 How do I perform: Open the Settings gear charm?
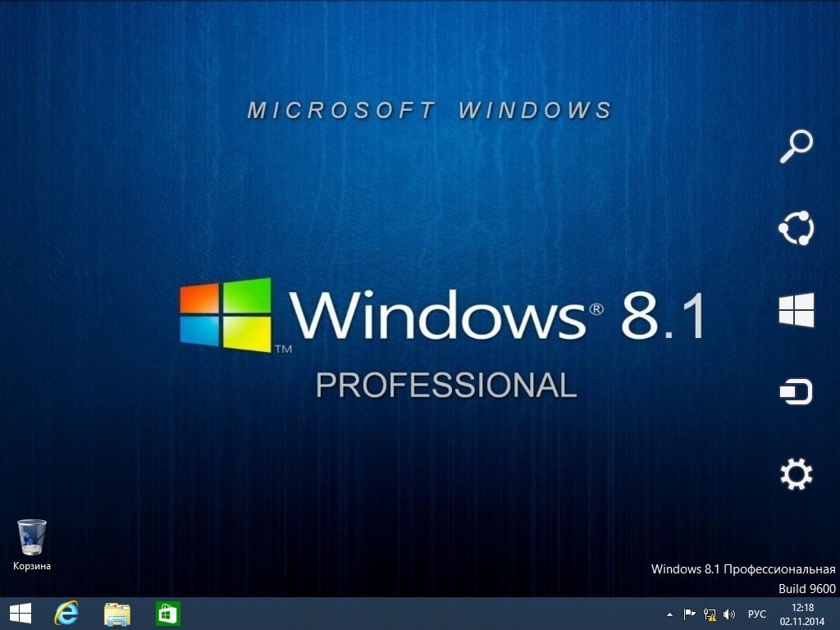(795, 474)
